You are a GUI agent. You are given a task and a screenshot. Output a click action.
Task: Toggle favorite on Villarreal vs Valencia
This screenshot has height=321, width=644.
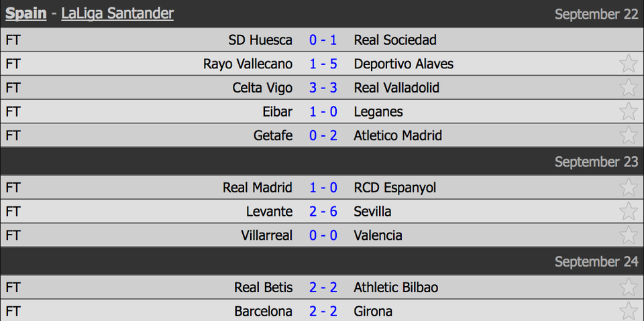pyautogui.click(x=629, y=235)
